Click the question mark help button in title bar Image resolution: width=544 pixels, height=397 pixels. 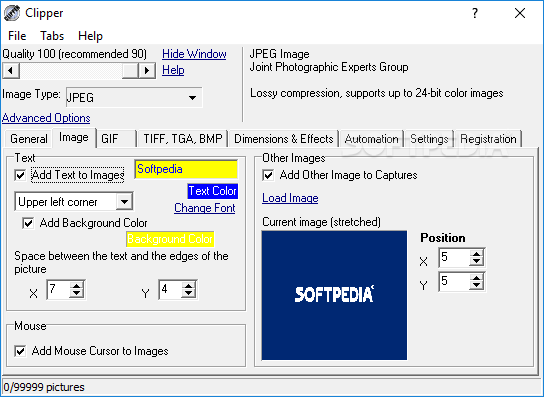tap(475, 13)
